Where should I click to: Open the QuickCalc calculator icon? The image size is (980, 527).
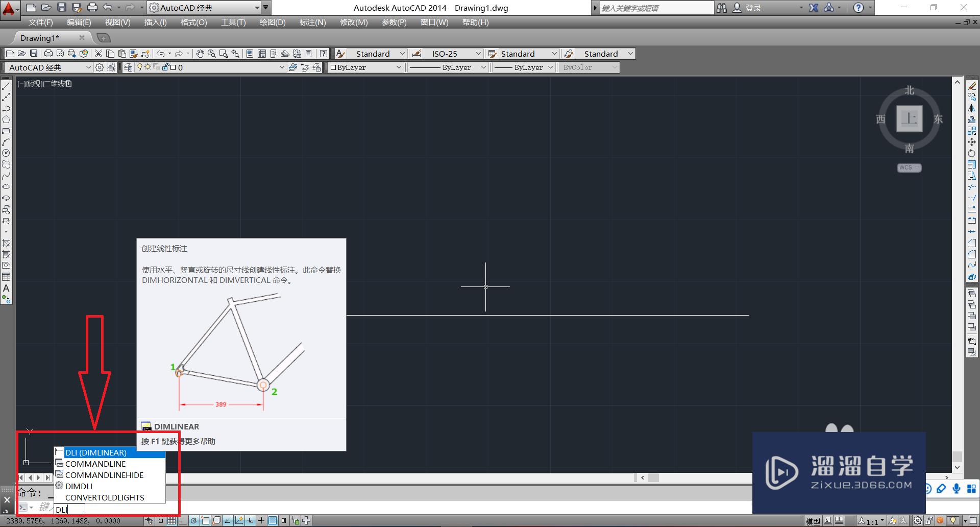click(308, 54)
